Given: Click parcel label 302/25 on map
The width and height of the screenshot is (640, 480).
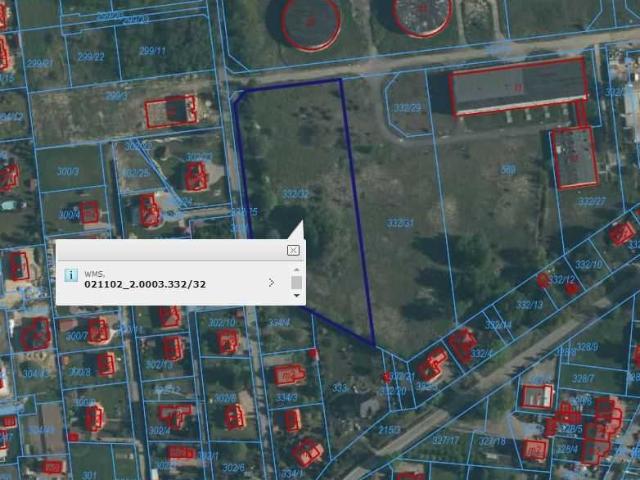Looking at the screenshot, I should [136, 173].
